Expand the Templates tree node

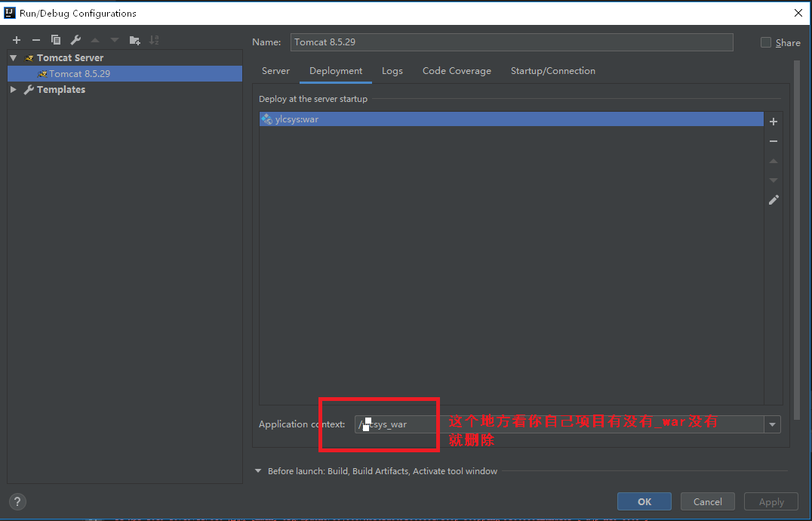14,89
